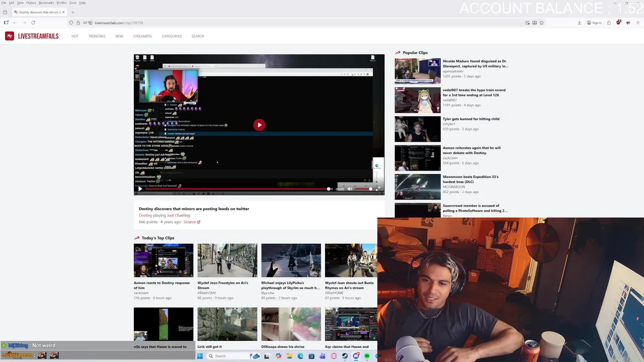Go to the HOT section

pos(75,36)
